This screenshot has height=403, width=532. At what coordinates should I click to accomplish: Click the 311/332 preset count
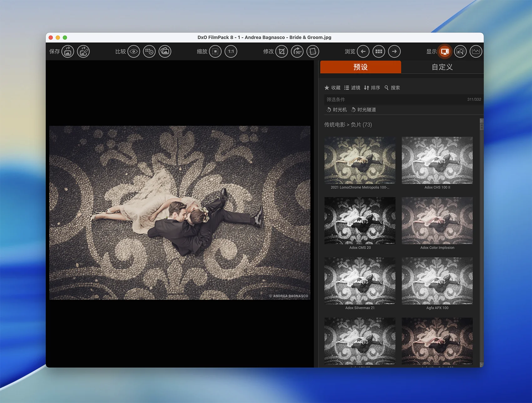(x=474, y=99)
